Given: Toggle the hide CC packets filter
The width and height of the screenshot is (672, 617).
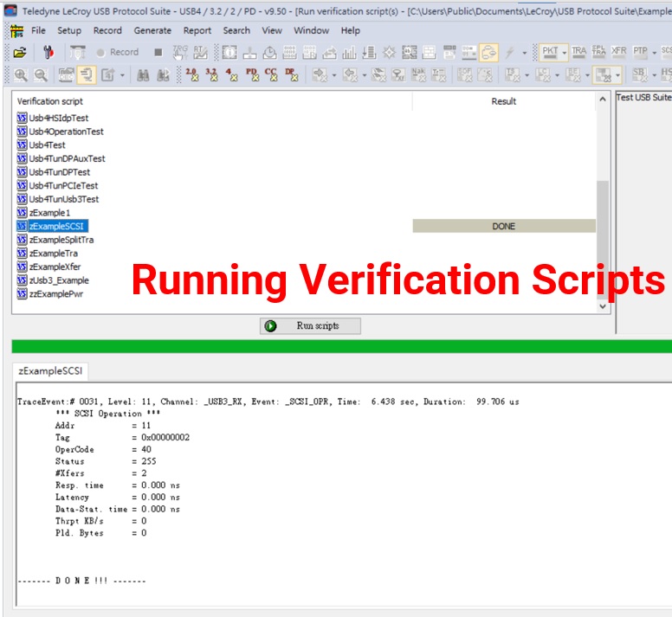Looking at the screenshot, I should [271, 75].
